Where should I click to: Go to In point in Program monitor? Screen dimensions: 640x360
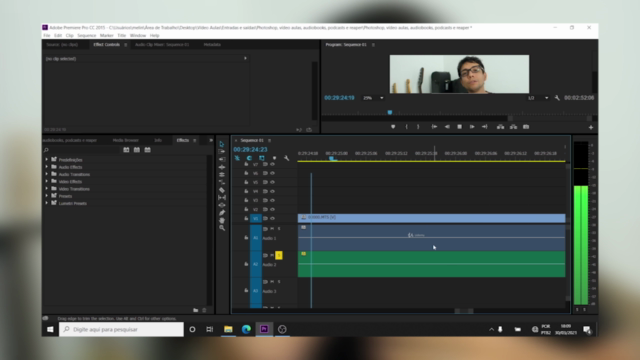tap(434, 127)
